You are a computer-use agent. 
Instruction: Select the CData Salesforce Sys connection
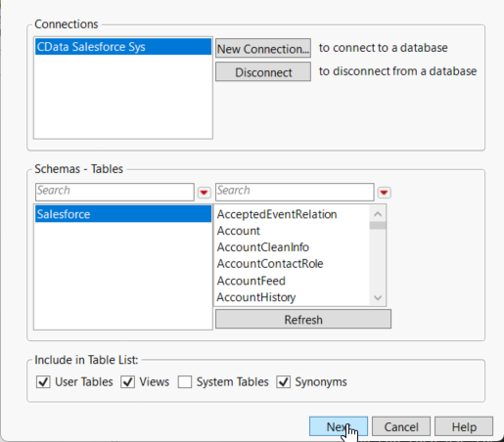(x=123, y=47)
